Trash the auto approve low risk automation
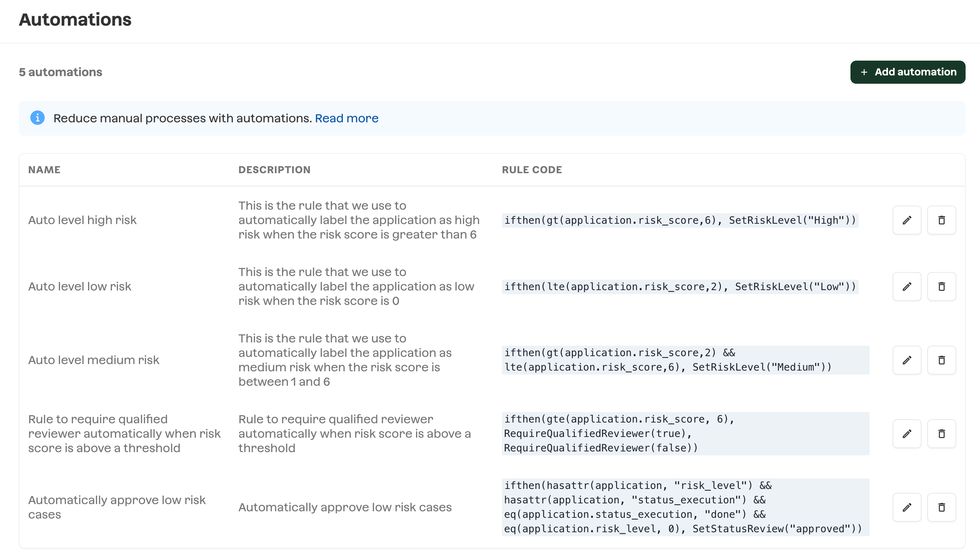The height and width of the screenshot is (560, 980). [x=941, y=507]
